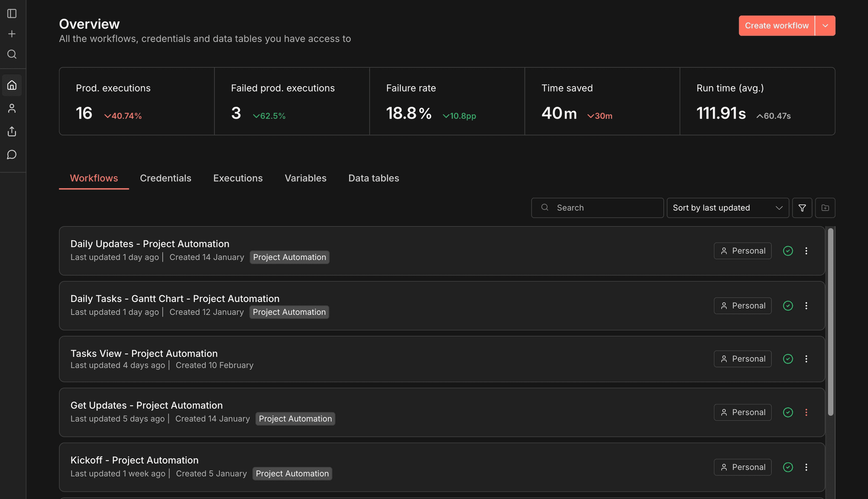Image resolution: width=868 pixels, height=499 pixels.
Task: Switch to the Credentials tab
Action: coord(166,178)
